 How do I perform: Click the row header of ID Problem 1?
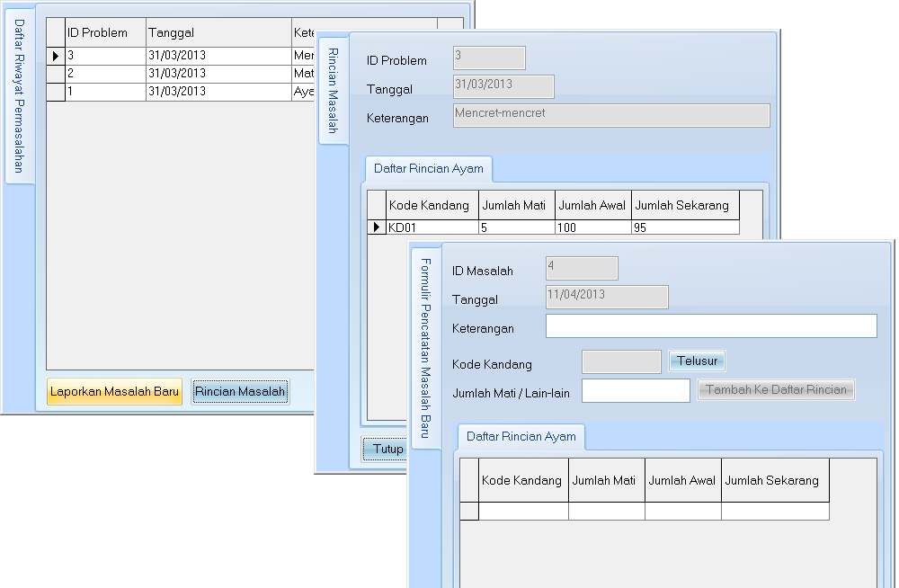click(x=56, y=92)
